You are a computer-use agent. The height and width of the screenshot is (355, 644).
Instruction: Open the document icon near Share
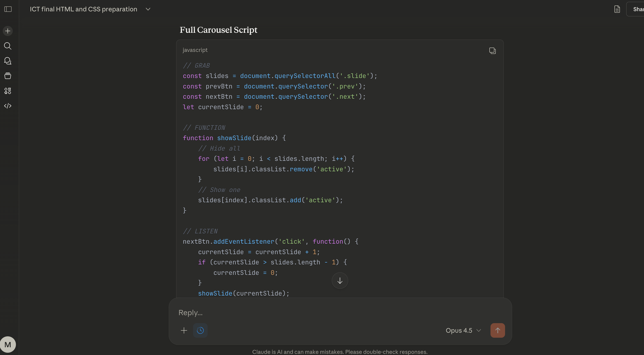pyautogui.click(x=617, y=9)
